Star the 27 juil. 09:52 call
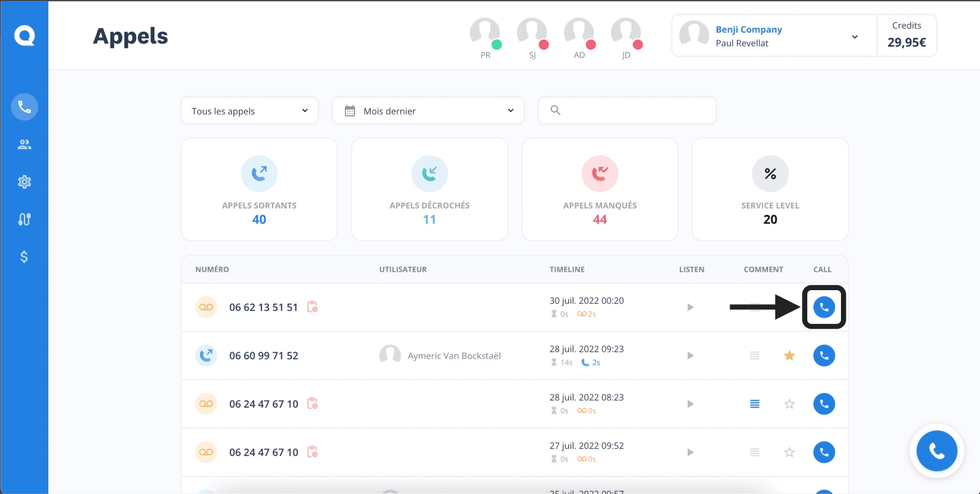Screen dimensions: 980x494 [x=790, y=452]
